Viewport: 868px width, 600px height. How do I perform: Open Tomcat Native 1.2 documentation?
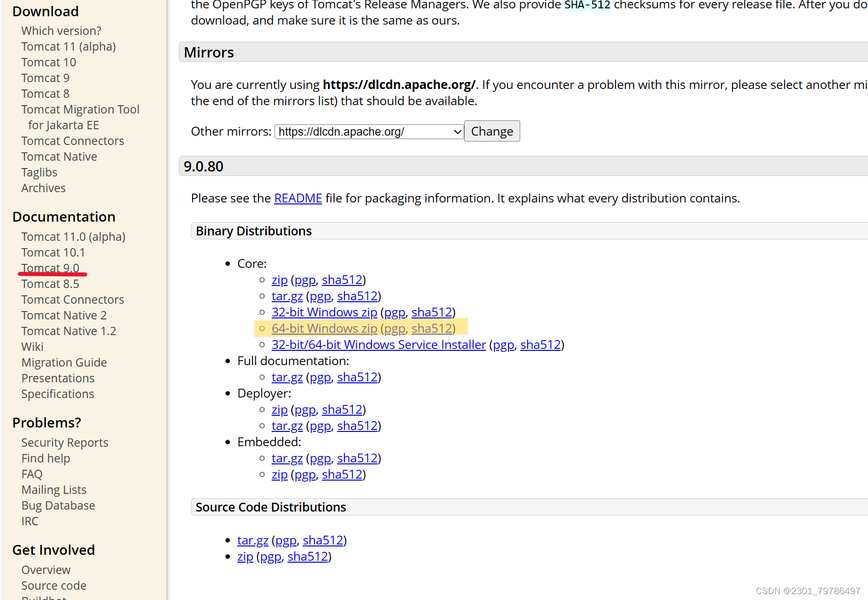pos(69,331)
